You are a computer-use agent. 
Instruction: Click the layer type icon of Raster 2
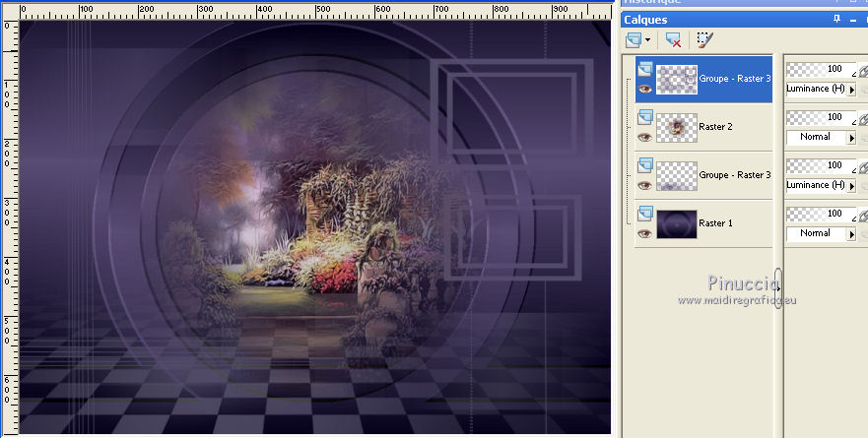pos(645,117)
